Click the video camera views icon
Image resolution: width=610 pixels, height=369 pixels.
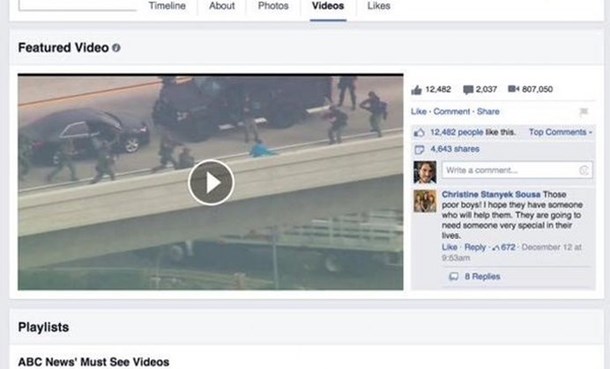514,89
